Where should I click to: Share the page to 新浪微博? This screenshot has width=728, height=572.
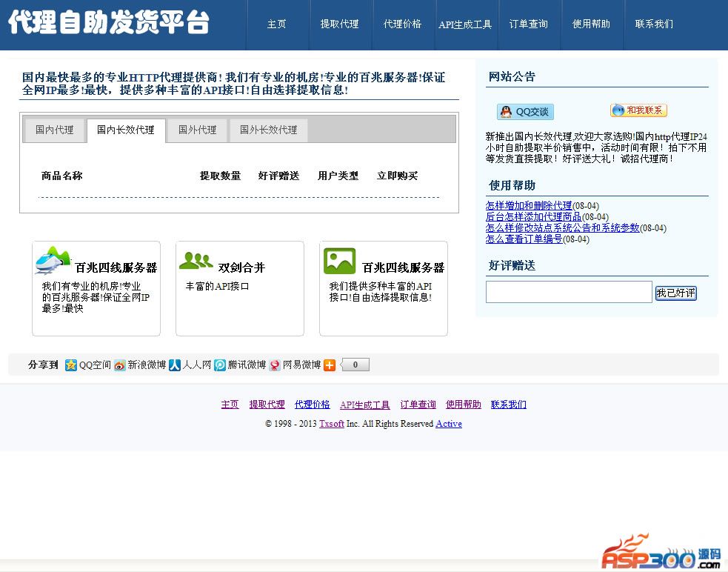[120, 365]
